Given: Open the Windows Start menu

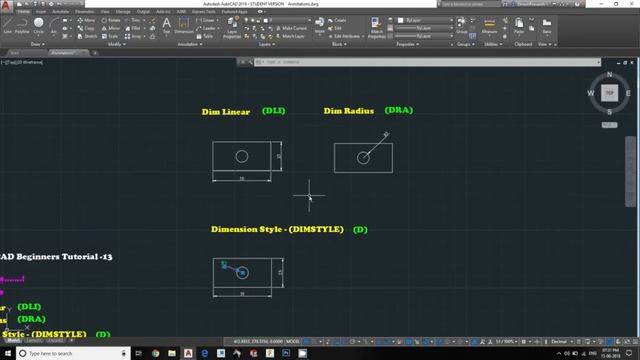Looking at the screenshot, I should point(8,353).
